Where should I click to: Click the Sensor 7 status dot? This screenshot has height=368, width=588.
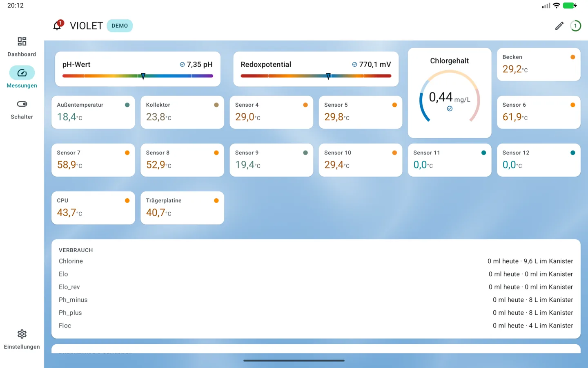[x=127, y=153]
